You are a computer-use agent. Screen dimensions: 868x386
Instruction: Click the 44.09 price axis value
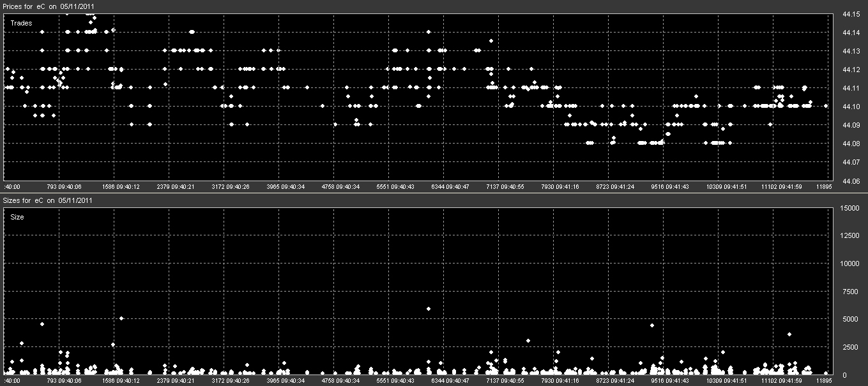point(850,126)
